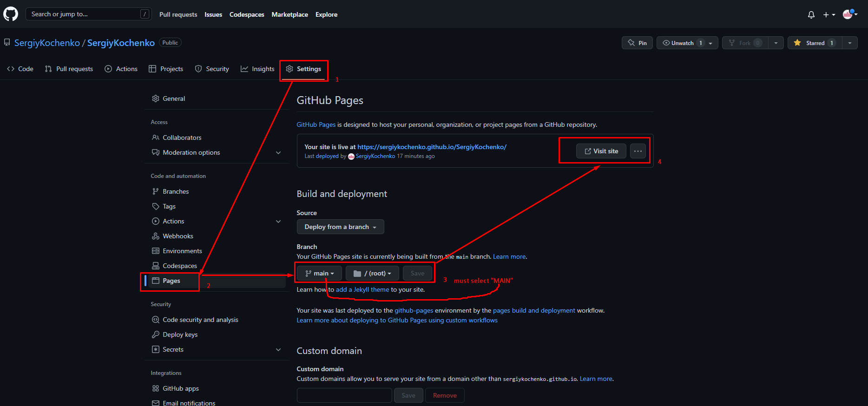
Task: Open the / (root) folder dropdown
Action: tap(372, 273)
